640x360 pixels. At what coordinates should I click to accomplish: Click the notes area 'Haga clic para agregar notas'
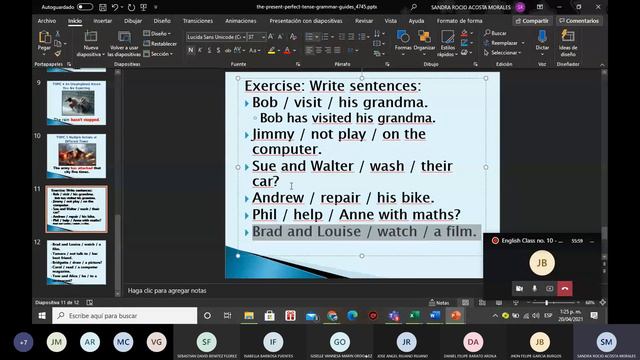[167, 291]
